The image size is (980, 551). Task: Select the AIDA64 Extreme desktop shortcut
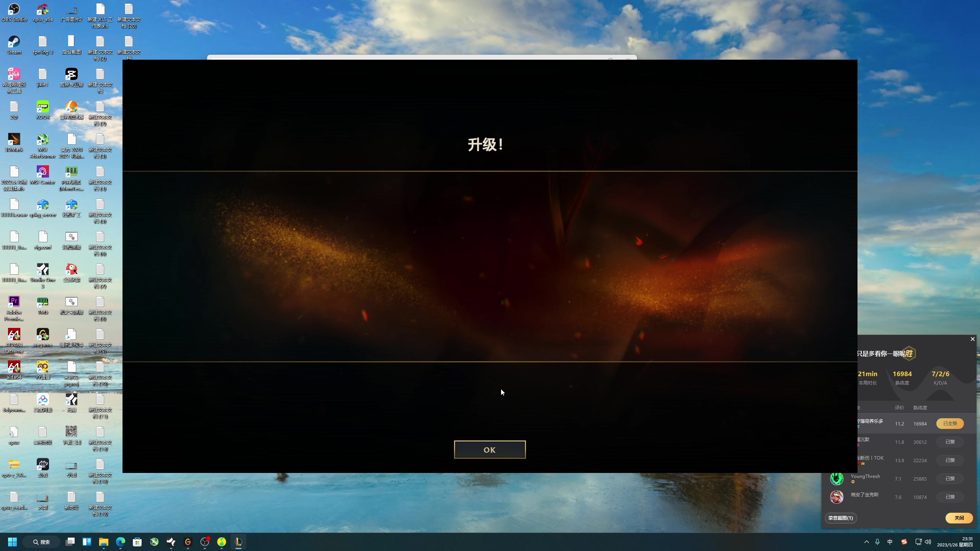click(x=14, y=341)
